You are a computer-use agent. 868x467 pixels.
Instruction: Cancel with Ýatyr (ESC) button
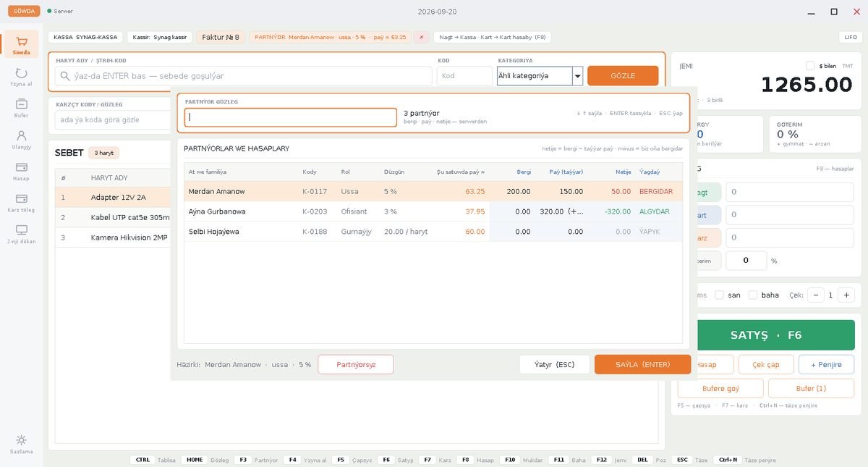pos(554,364)
